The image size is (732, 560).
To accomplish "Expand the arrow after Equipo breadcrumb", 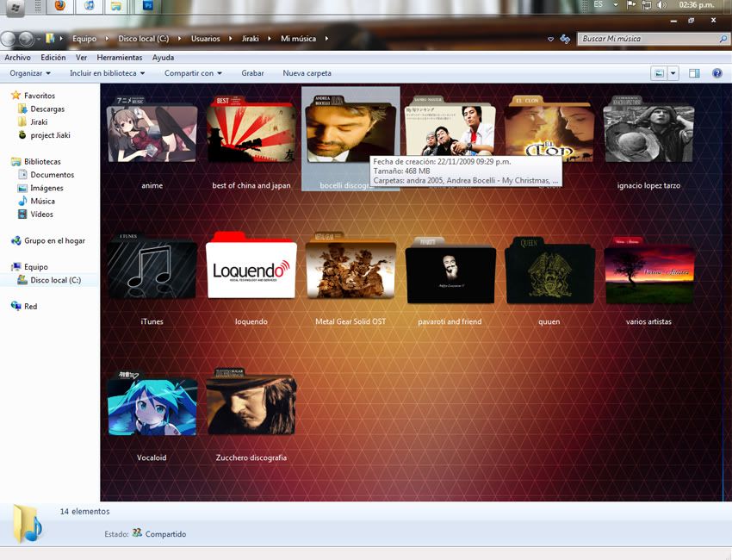I will [x=107, y=39].
